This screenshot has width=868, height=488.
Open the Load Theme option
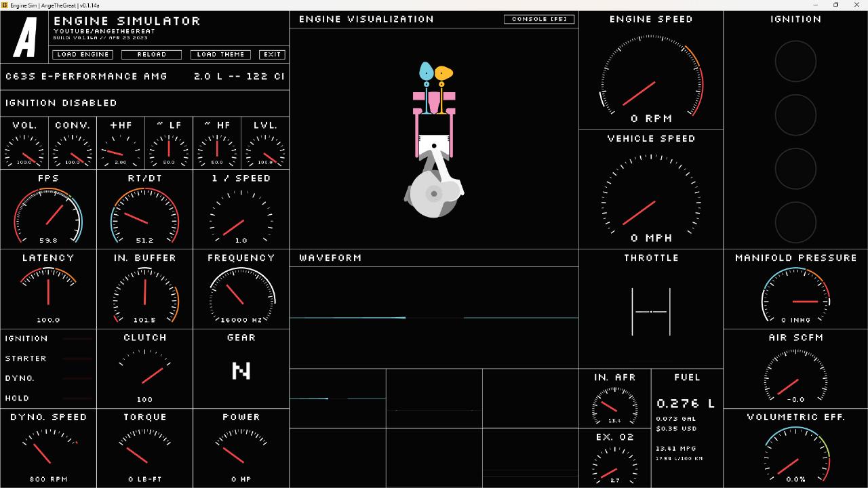tap(220, 54)
